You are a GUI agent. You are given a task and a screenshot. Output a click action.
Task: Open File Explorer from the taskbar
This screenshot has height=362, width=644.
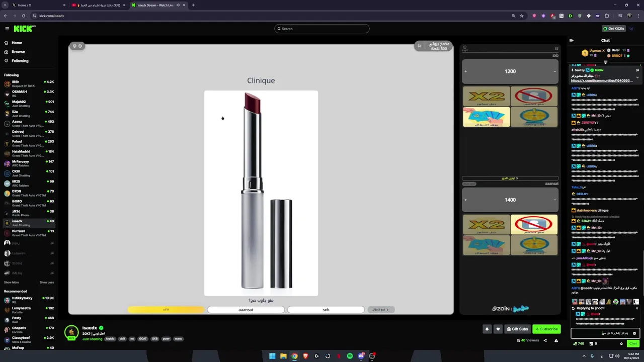[x=283, y=356]
